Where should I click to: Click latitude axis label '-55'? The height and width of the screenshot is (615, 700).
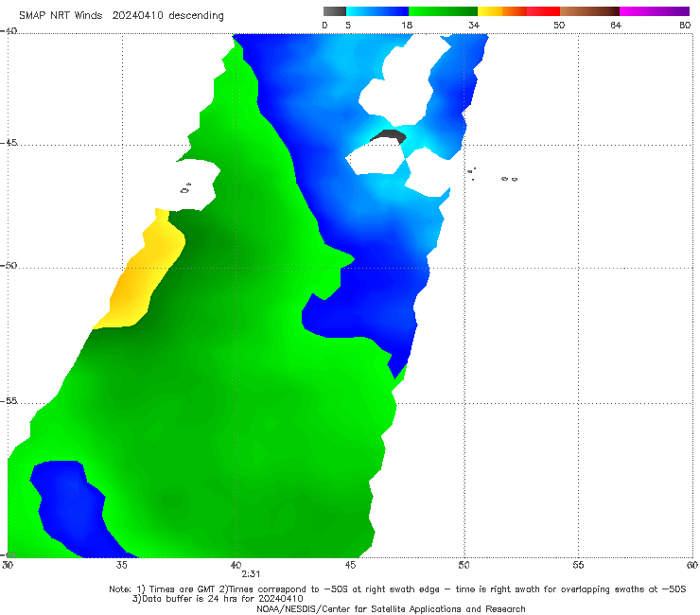[x=9, y=400]
